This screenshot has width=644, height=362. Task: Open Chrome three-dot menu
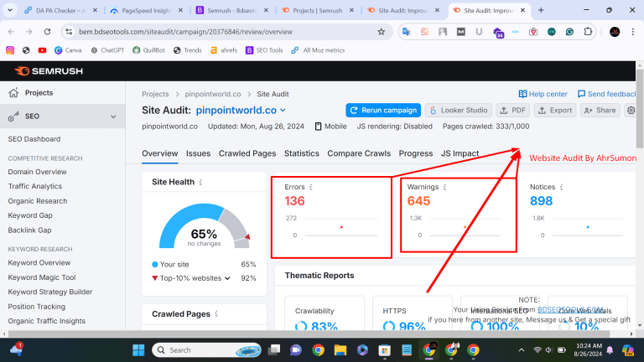(x=632, y=32)
